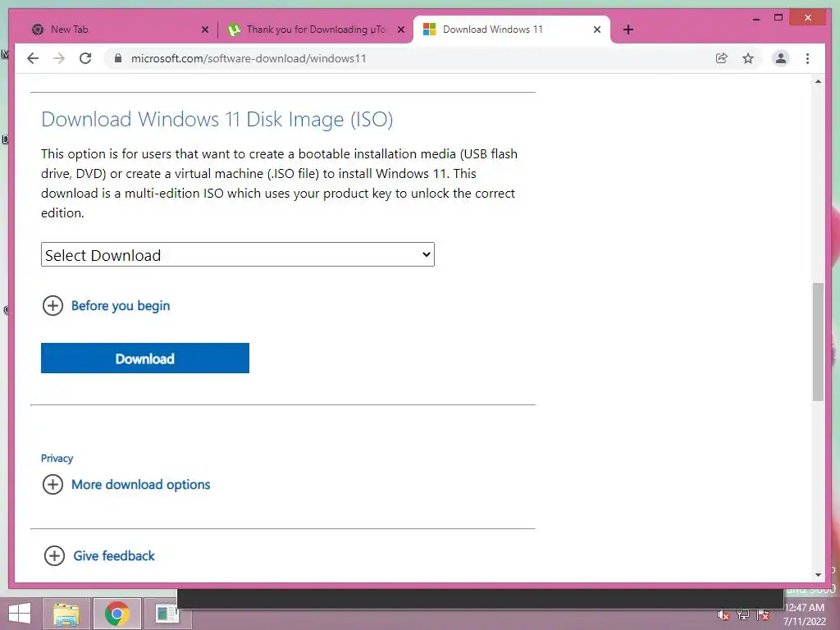This screenshot has width=840, height=630.
Task: Open the third taskbar application icon
Action: [167, 614]
